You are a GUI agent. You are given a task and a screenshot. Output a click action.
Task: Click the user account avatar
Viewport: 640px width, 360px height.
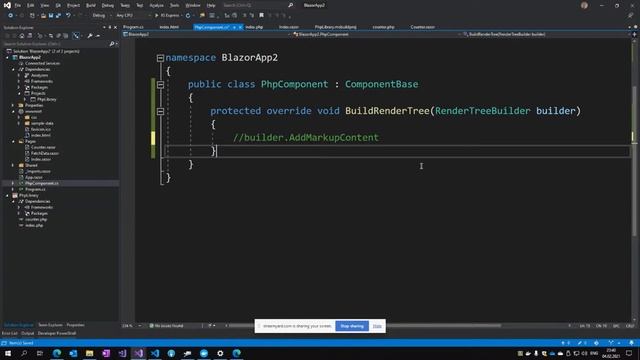click(x=584, y=5)
